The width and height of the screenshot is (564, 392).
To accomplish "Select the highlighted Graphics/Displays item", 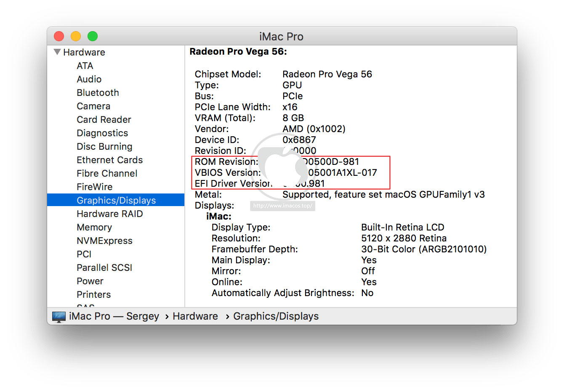I will [116, 201].
